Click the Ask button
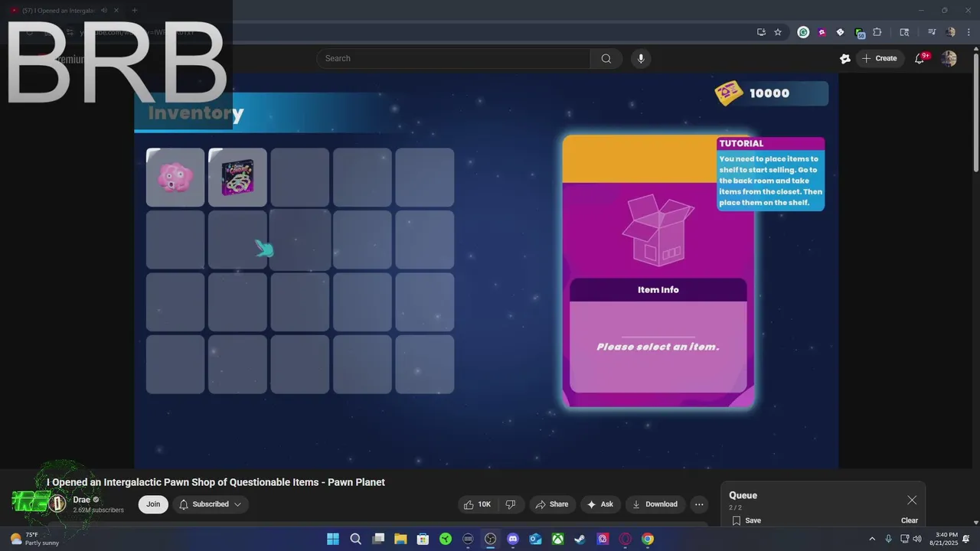 click(x=600, y=504)
